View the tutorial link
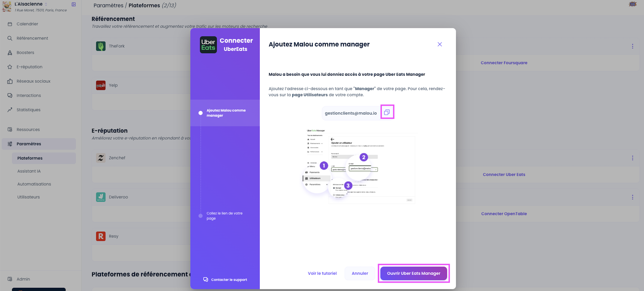 coord(322,273)
